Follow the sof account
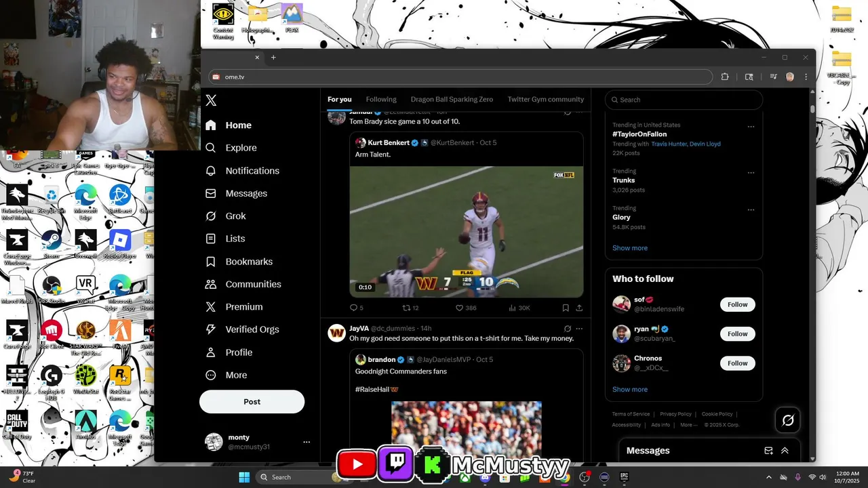The image size is (868, 488). coord(738,304)
